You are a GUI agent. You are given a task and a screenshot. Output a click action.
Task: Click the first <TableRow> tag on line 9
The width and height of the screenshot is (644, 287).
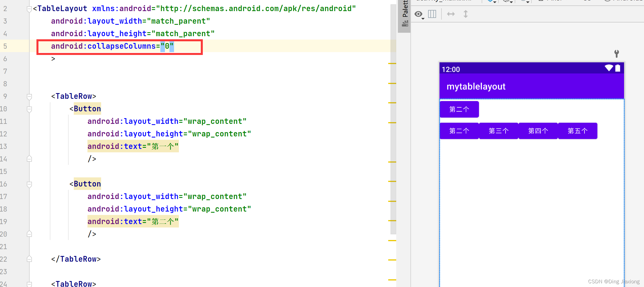coord(74,96)
